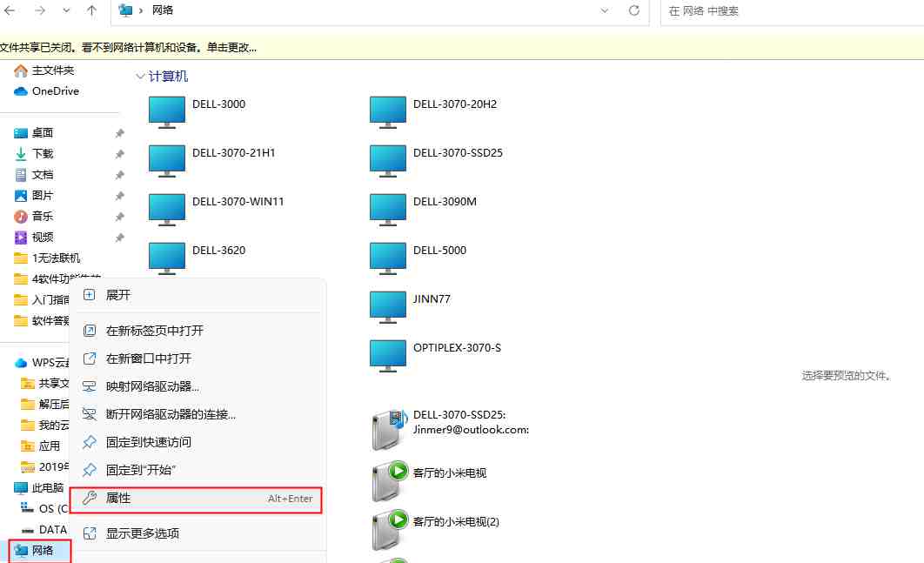
Task: Select the DELL-3070-21H1 computer icon
Action: coord(167,161)
